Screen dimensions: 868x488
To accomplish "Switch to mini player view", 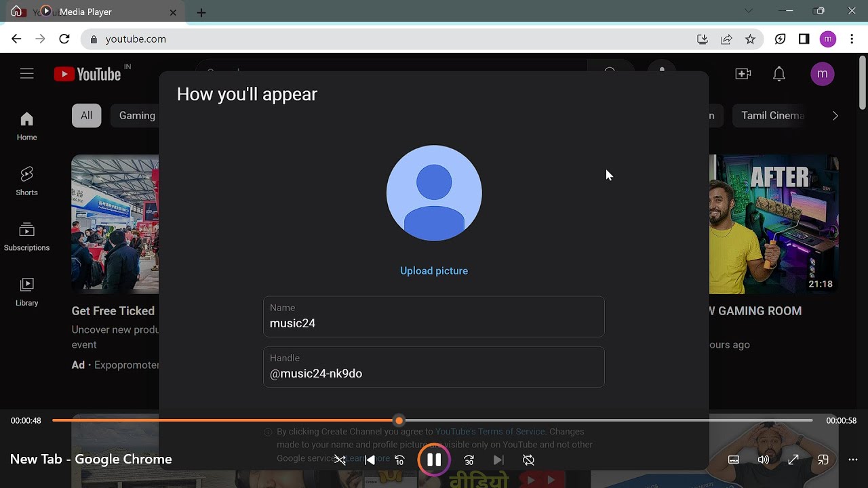I will point(823,460).
